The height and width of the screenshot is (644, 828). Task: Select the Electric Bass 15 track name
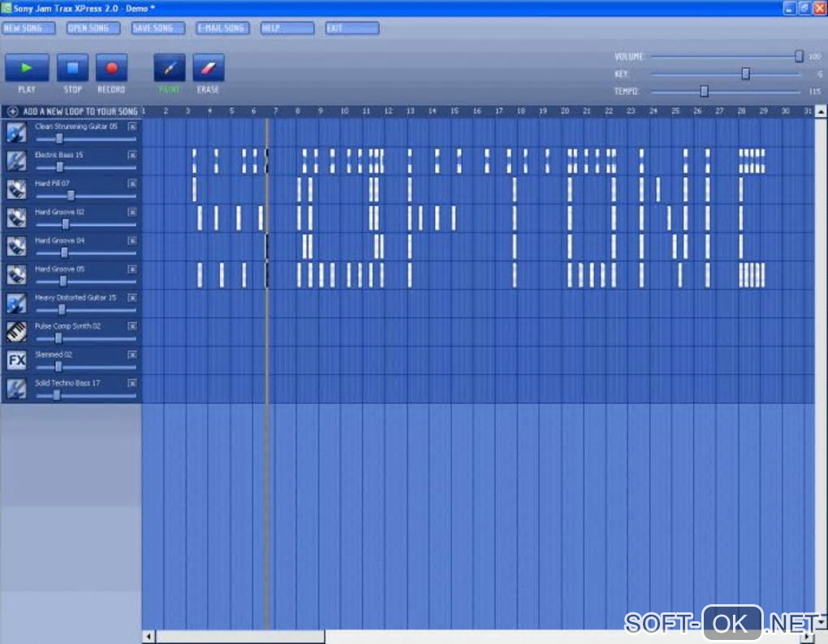point(59,155)
